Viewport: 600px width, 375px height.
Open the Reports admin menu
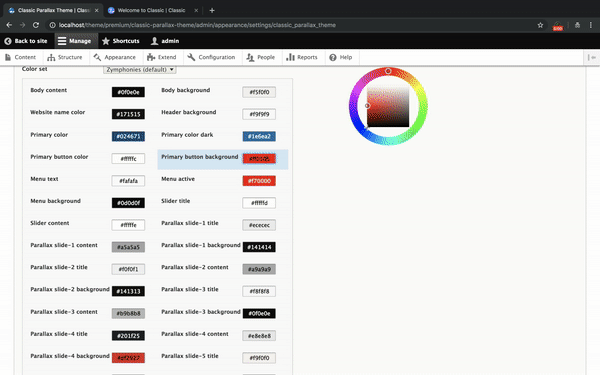point(302,57)
